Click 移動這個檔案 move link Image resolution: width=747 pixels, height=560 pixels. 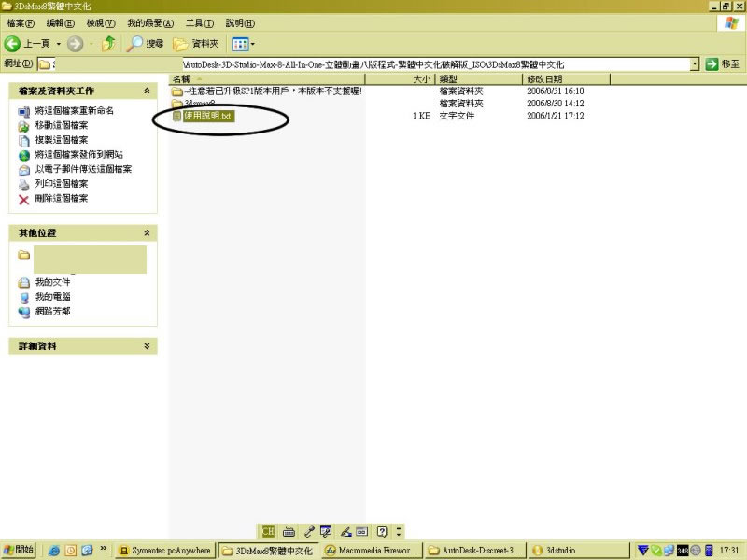(62, 125)
